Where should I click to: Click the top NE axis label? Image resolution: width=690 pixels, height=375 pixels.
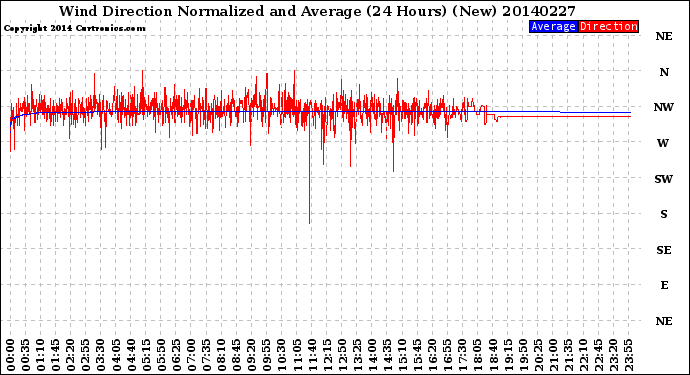coord(664,36)
